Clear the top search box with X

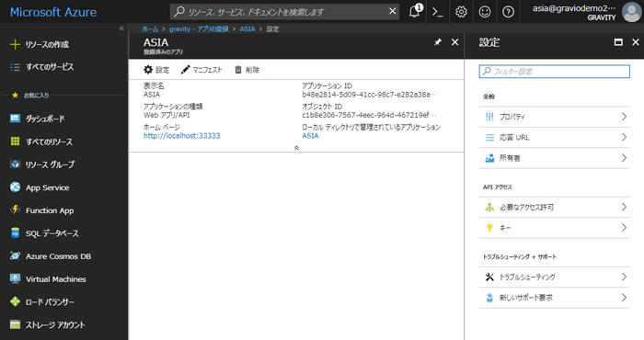coord(392,11)
